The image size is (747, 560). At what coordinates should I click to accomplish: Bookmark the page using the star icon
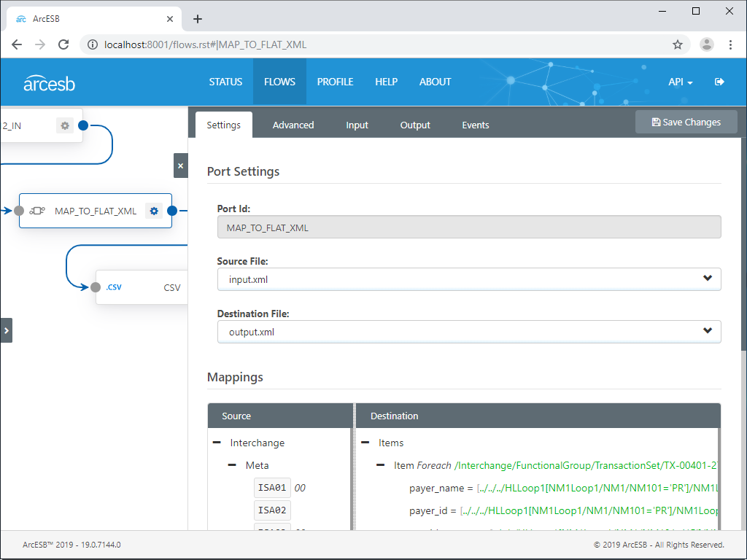pyautogui.click(x=678, y=44)
